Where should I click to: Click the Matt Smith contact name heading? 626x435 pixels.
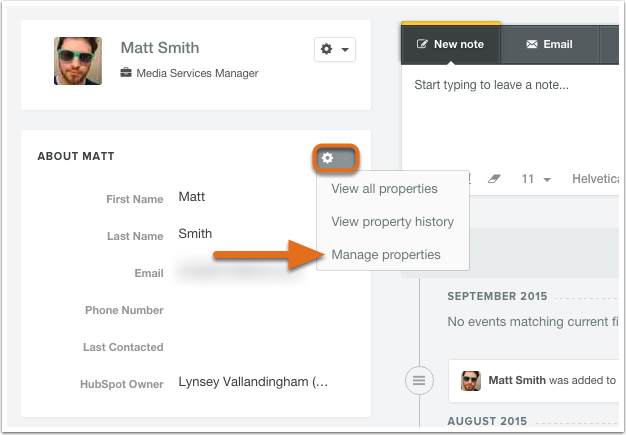(x=160, y=48)
